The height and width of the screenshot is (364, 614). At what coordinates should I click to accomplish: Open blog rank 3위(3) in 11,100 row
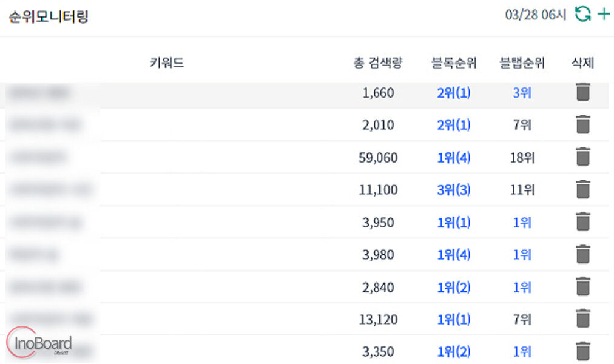tap(454, 190)
